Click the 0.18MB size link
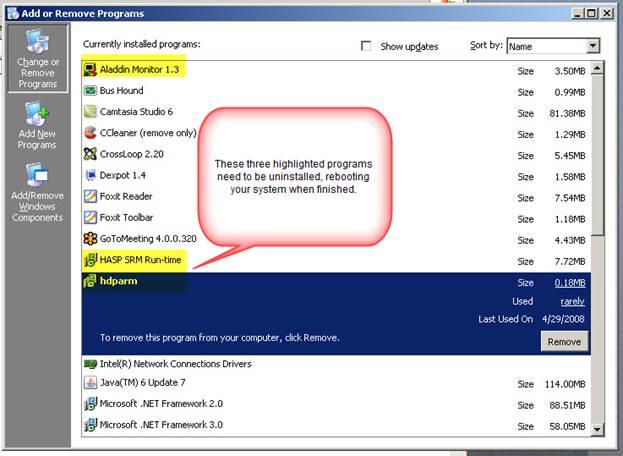Screen dimensions: 623x456 click(x=570, y=283)
